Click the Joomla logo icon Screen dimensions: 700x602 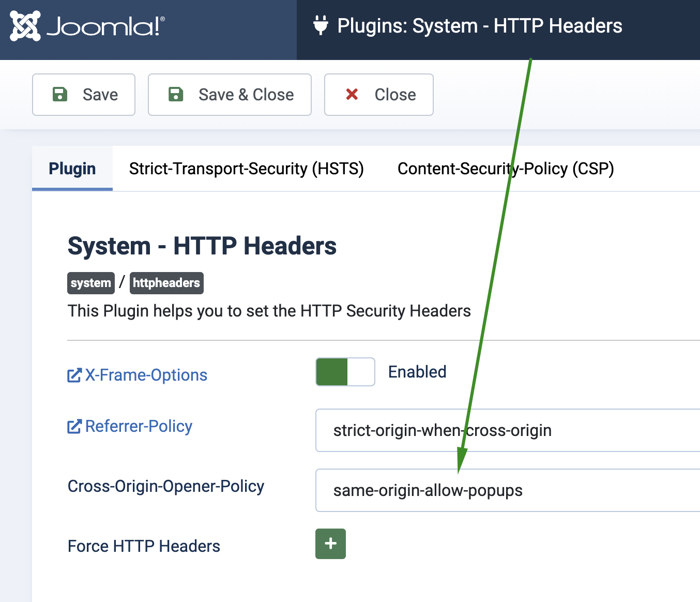pos(25,26)
